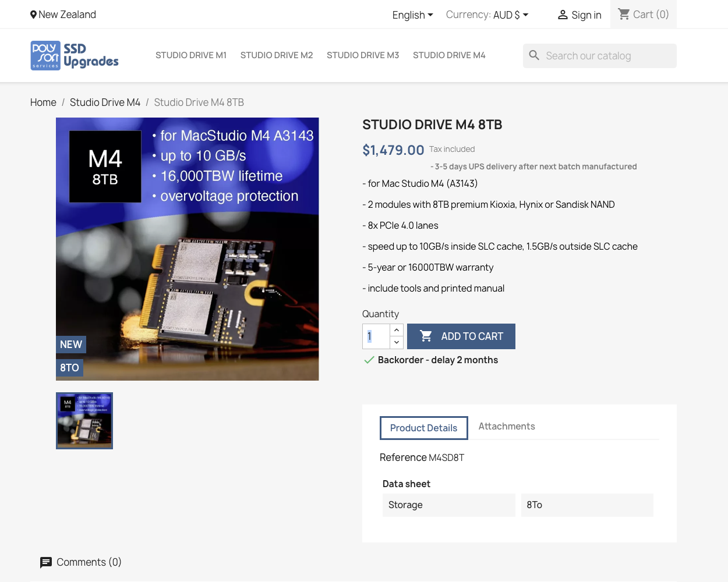The width and height of the screenshot is (728, 582).
Task: Click the Add to Cart button
Action: [x=461, y=336]
